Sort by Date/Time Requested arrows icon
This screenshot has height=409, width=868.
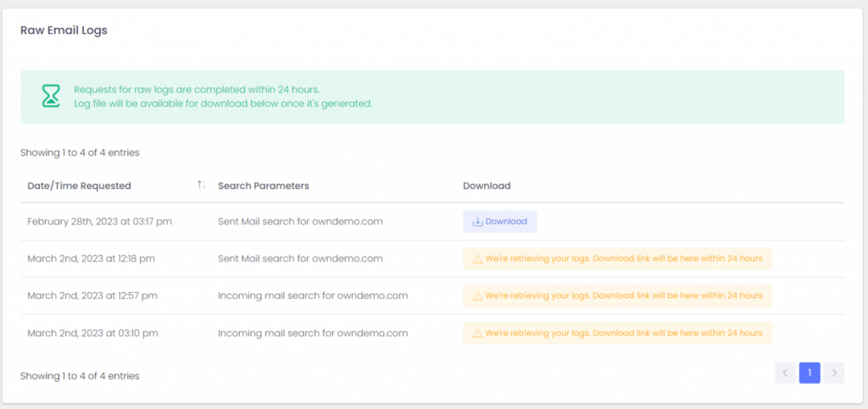[202, 185]
